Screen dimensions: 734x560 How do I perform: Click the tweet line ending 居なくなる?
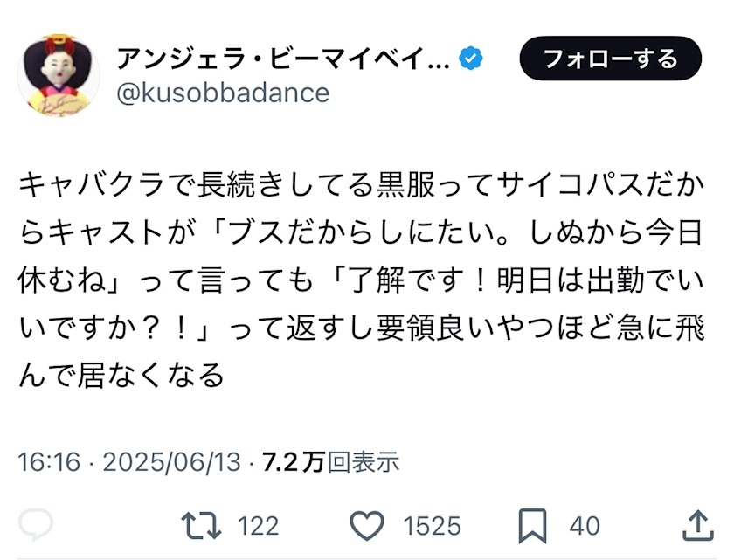pos(121,376)
